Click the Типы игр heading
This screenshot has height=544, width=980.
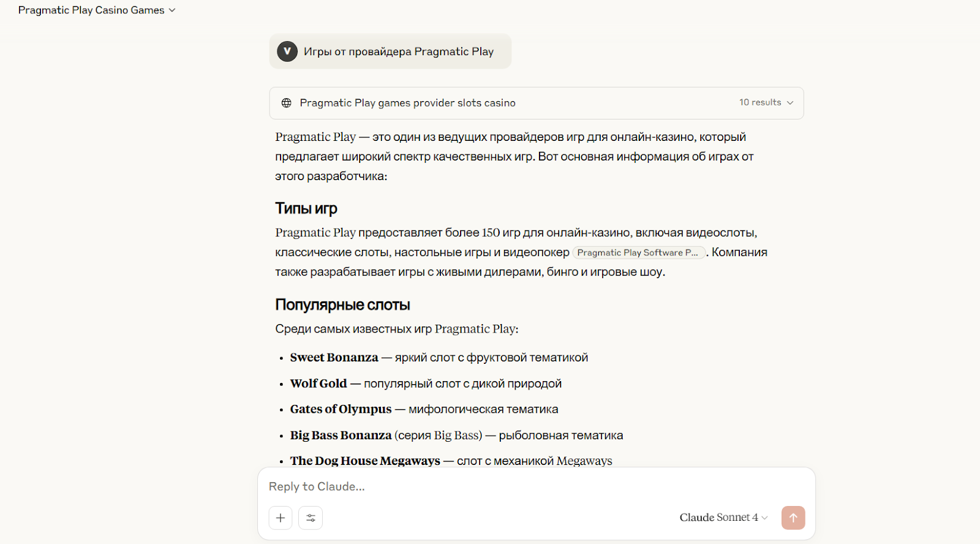click(x=306, y=208)
